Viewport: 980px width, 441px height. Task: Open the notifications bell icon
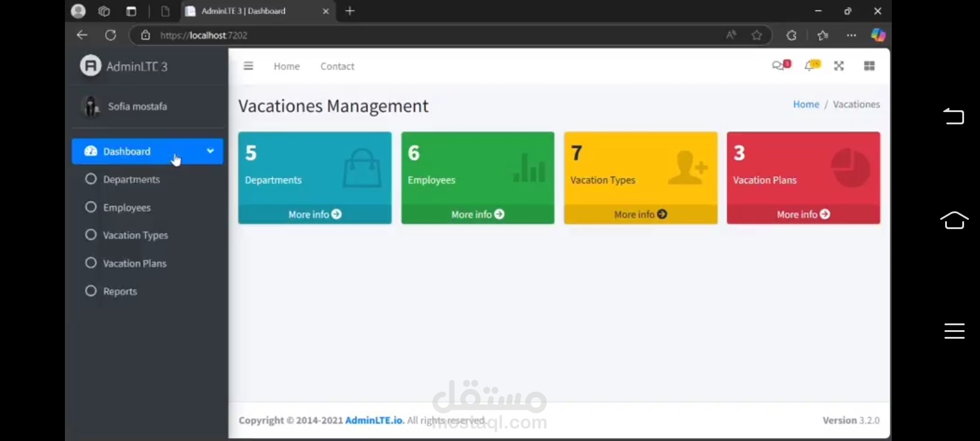(812, 66)
